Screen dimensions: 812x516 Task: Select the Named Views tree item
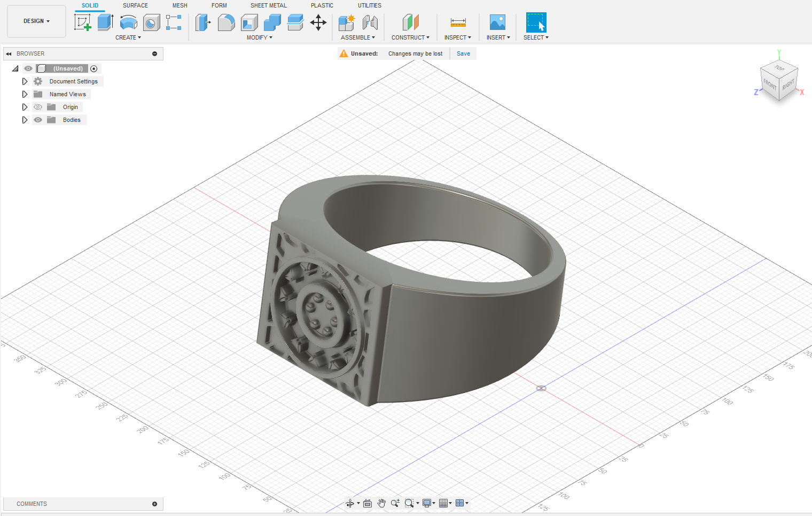point(67,94)
